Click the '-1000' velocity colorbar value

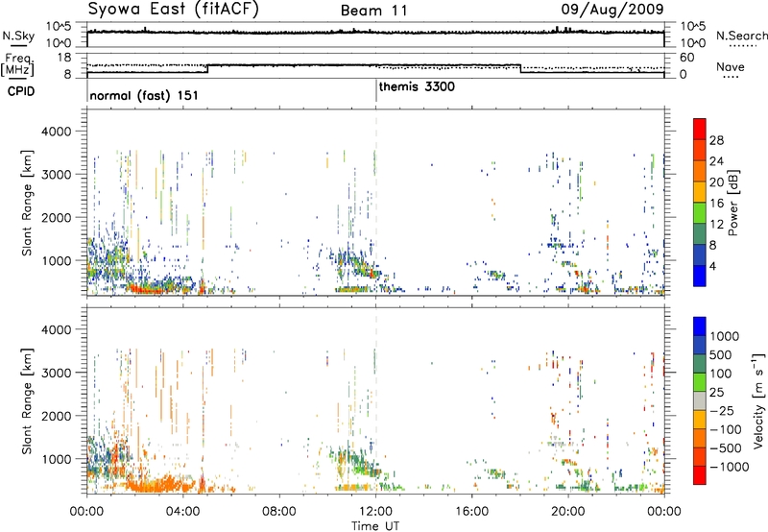pyautogui.click(x=730, y=467)
